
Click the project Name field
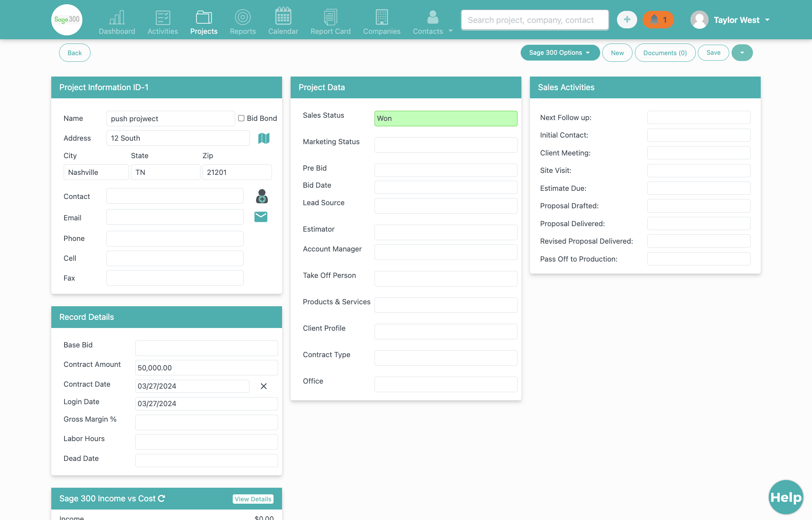pos(171,119)
